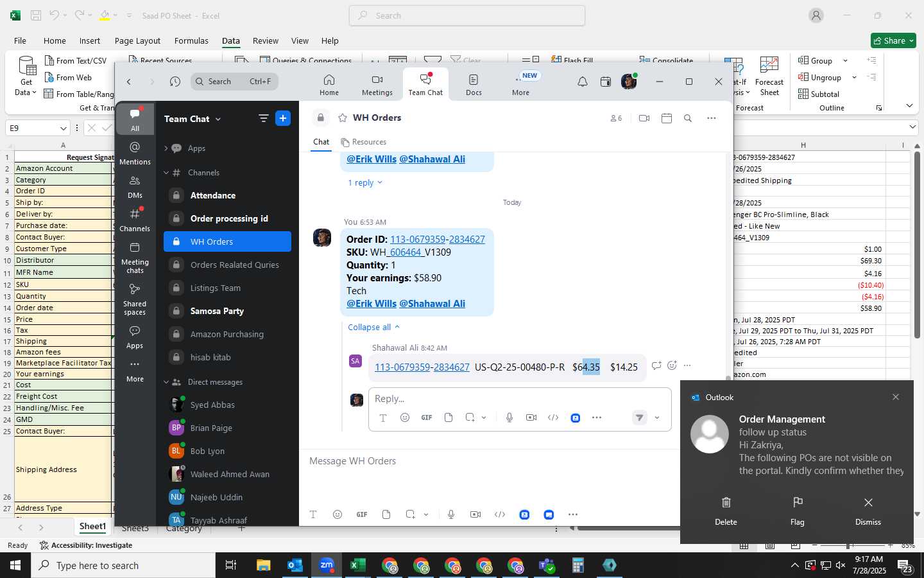The width and height of the screenshot is (924, 578).
Task: Click Excel Share button
Action: [x=893, y=40]
